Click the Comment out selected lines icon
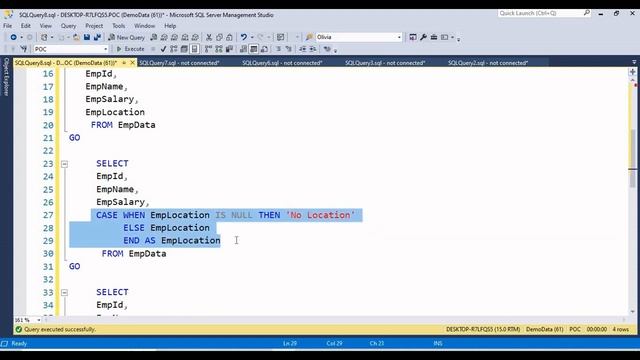This screenshot has width=640, height=360. coord(278,49)
